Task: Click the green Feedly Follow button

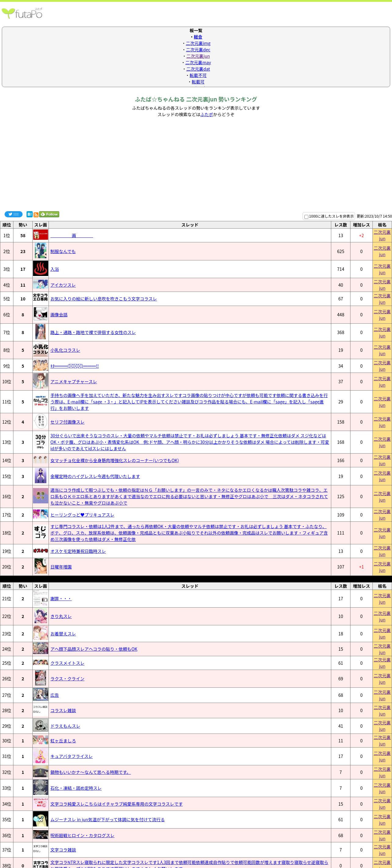Action: (x=49, y=214)
